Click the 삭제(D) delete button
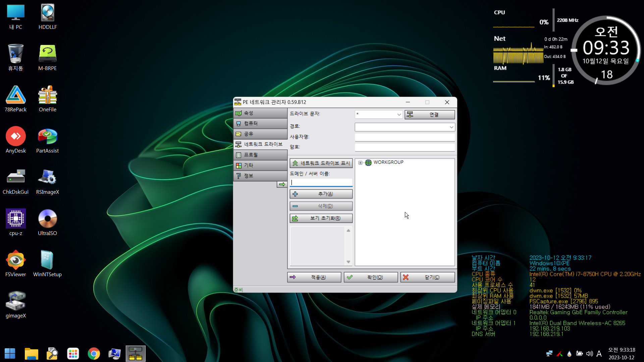The height and width of the screenshot is (362, 644). click(x=321, y=206)
